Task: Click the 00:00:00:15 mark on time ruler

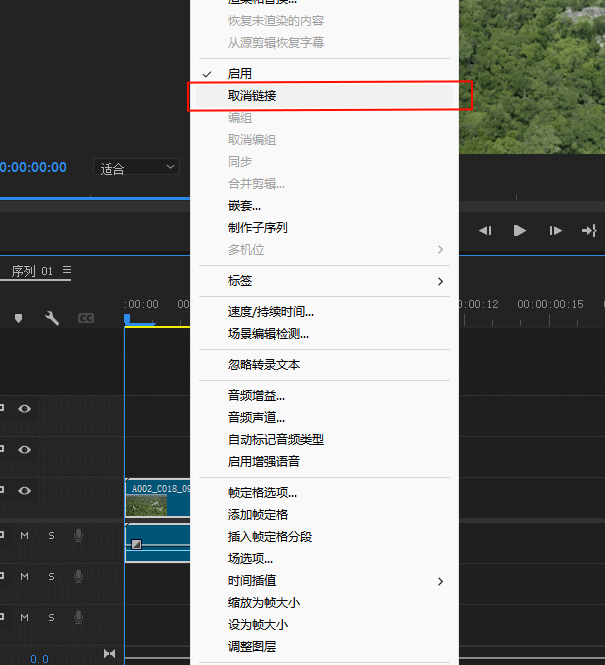Action: tap(550, 304)
